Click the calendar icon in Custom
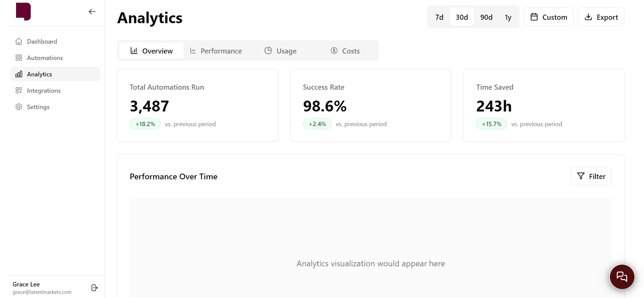Image resolution: width=644 pixels, height=298 pixels. [534, 17]
